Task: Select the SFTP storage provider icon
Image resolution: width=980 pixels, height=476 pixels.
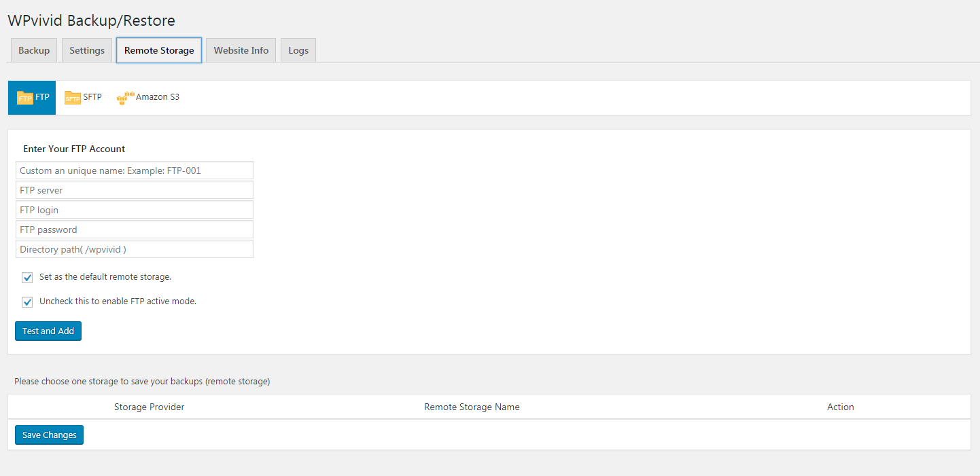Action: click(83, 97)
